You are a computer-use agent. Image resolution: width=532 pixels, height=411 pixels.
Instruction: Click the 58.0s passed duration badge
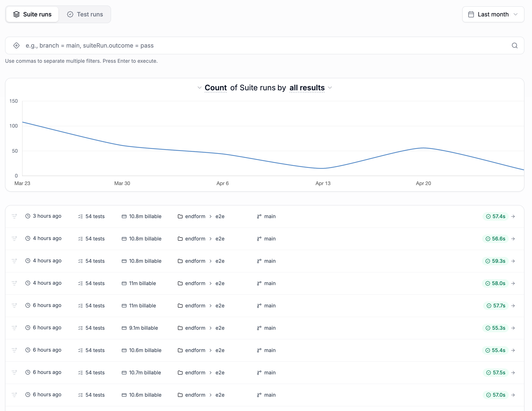495,283
